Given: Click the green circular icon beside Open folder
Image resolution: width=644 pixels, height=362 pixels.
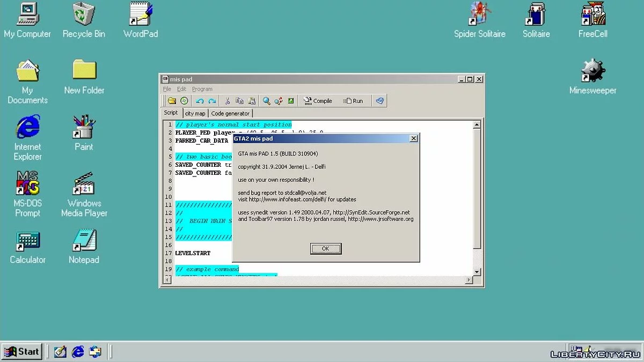Looking at the screenshot, I should (184, 101).
